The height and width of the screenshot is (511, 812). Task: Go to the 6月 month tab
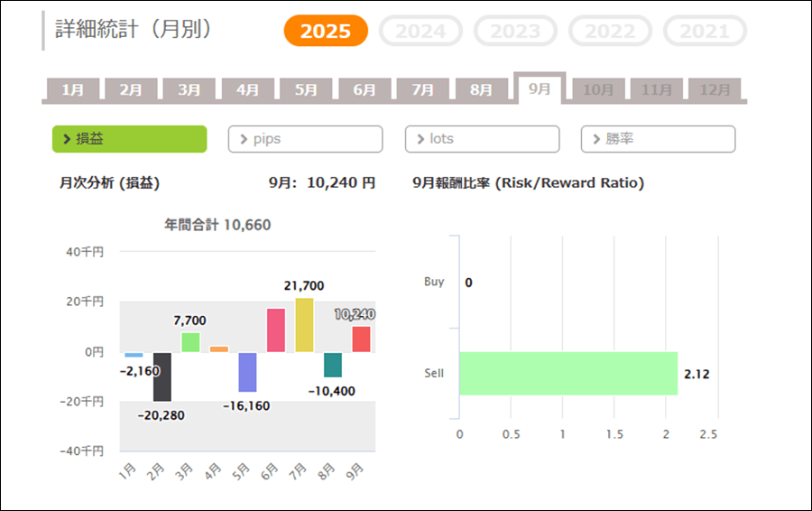(364, 90)
